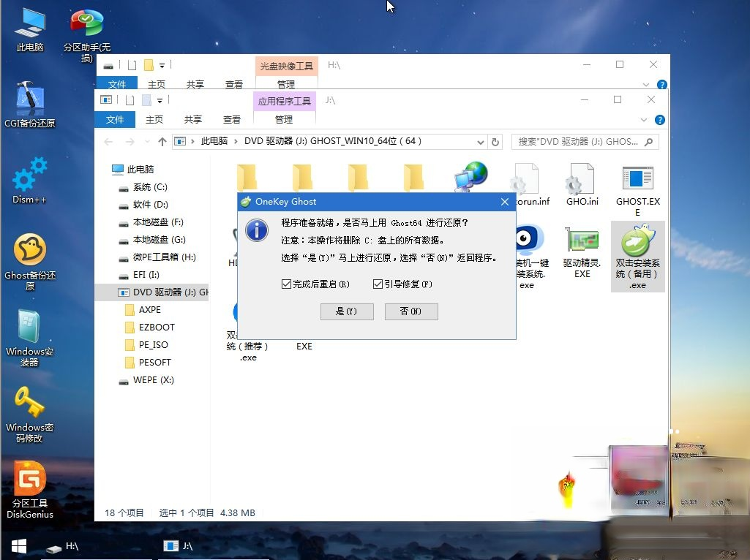Refresh the J: drive folder view
750x560 pixels.
495,142
